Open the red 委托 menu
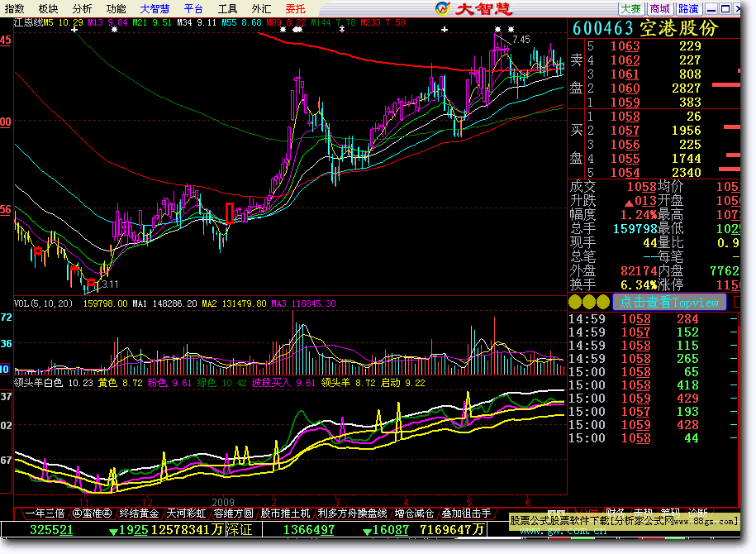The height and width of the screenshot is (554, 756). click(295, 9)
